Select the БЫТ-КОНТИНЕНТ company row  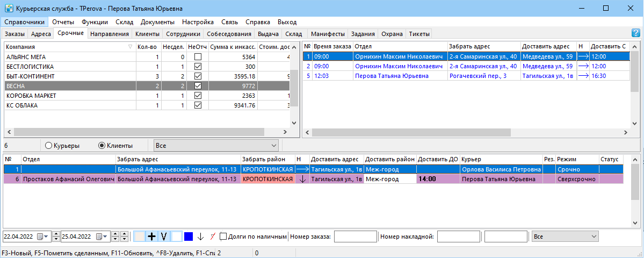point(148,76)
